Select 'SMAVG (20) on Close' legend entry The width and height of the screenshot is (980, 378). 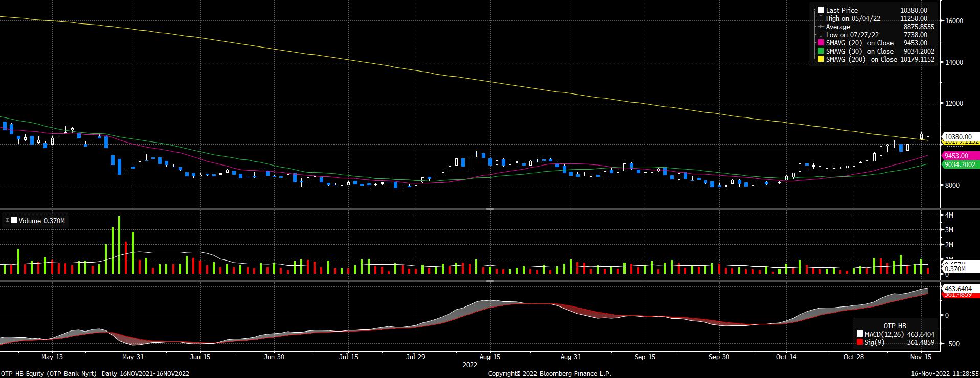tap(860, 43)
